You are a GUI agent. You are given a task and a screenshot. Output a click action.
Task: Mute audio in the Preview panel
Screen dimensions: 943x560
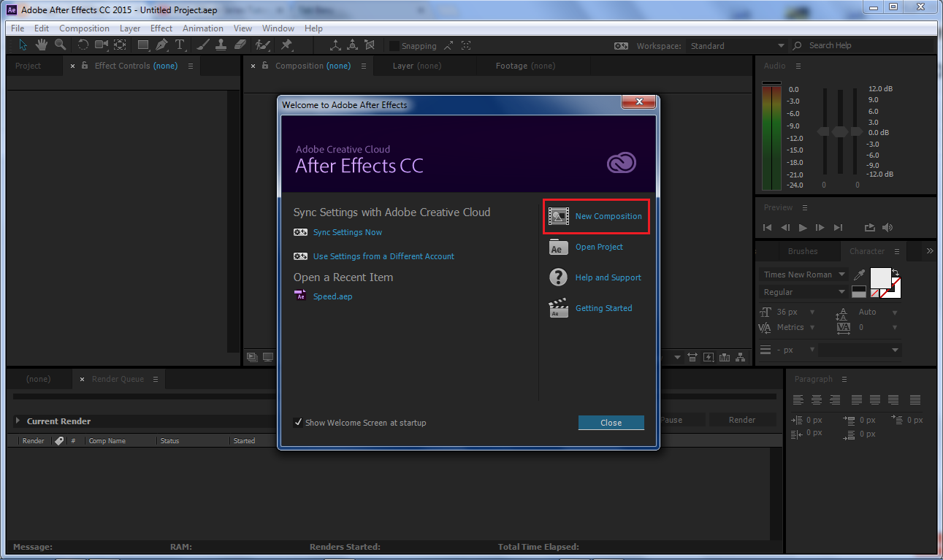click(x=887, y=227)
